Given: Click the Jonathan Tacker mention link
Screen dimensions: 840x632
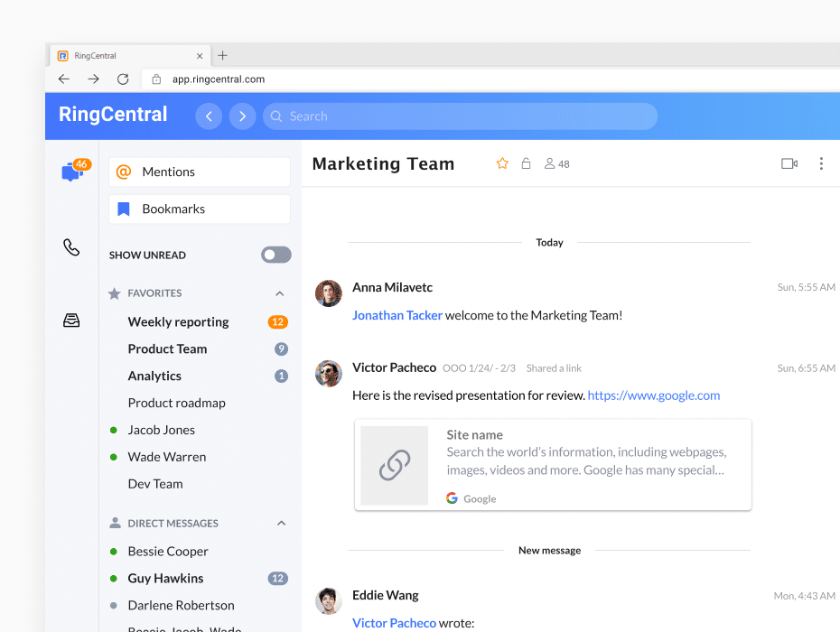Looking at the screenshot, I should point(397,315).
